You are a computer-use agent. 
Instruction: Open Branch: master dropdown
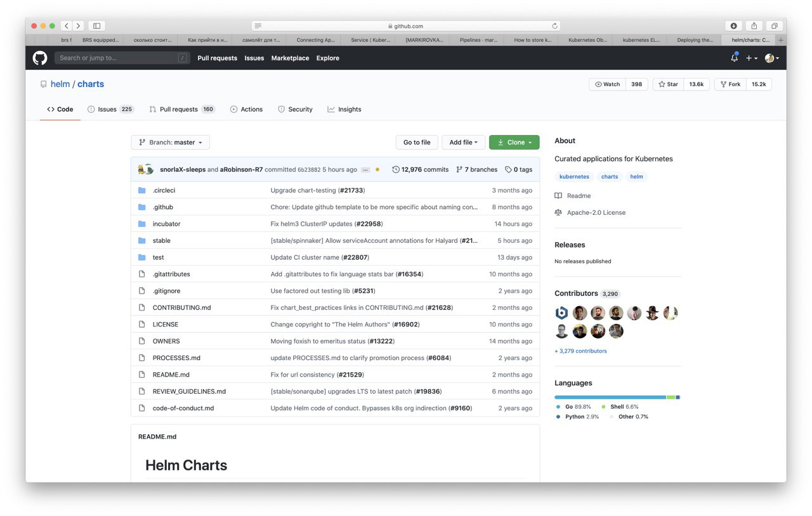point(170,142)
